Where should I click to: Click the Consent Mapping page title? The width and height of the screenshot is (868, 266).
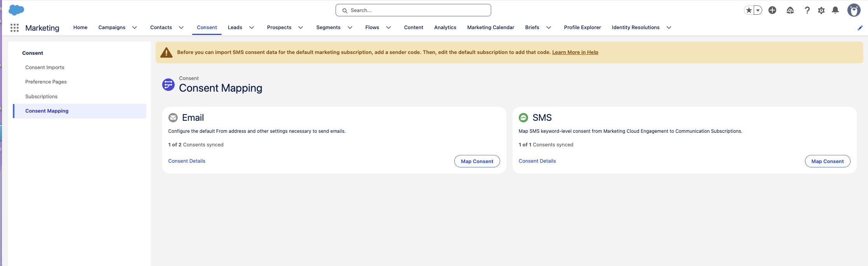220,88
